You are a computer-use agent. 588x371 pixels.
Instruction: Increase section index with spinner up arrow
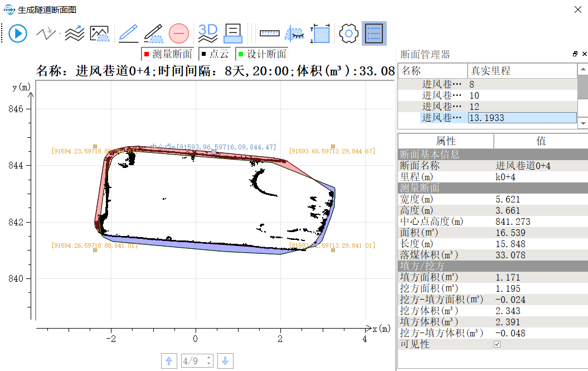pos(209,358)
